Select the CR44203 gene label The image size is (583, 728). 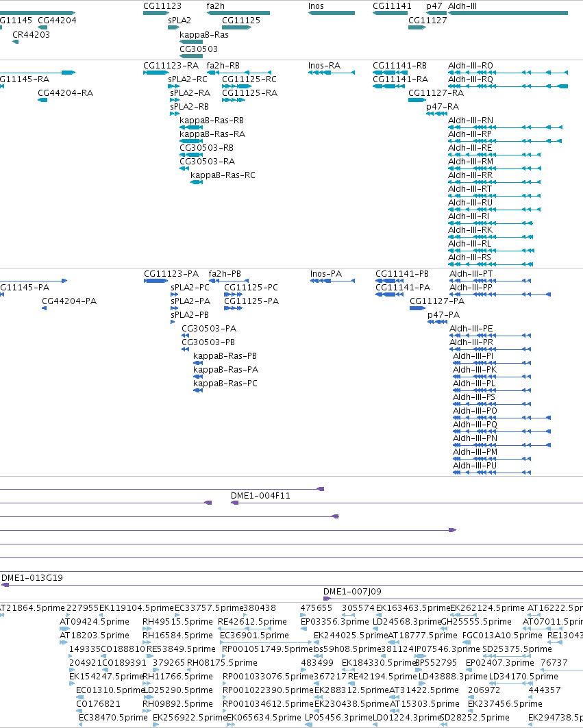coord(31,35)
